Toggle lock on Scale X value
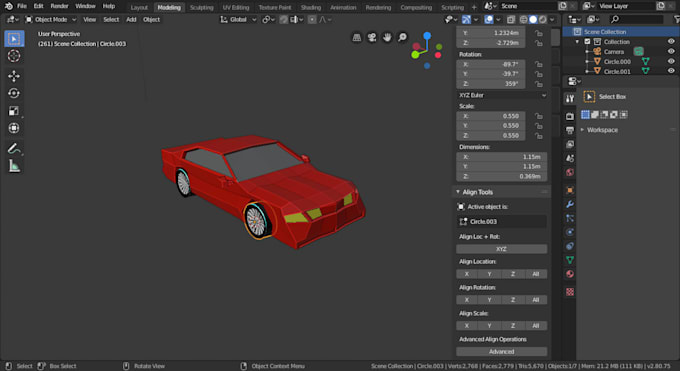 coord(538,116)
